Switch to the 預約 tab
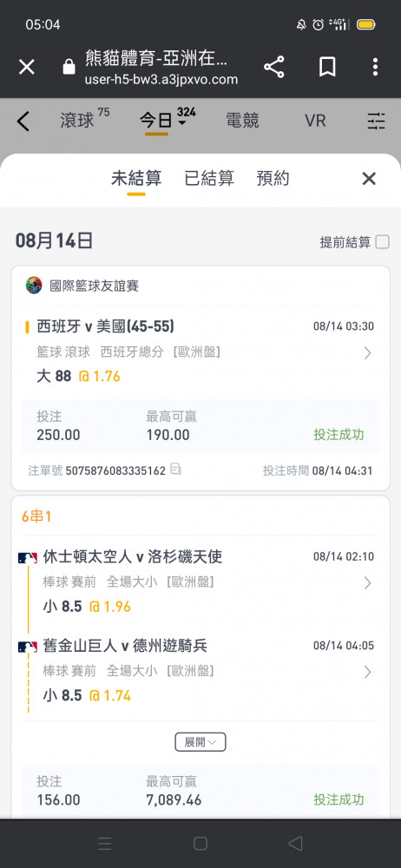Image resolution: width=401 pixels, height=868 pixels. point(273,178)
